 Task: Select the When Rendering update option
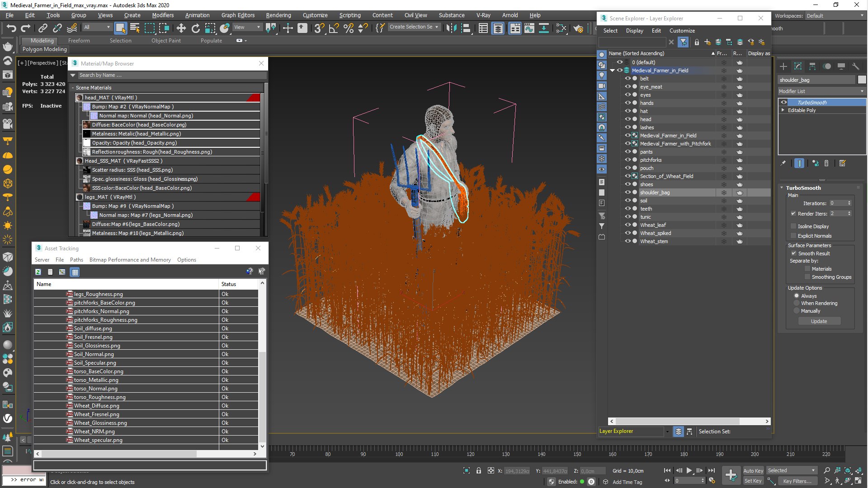(797, 303)
